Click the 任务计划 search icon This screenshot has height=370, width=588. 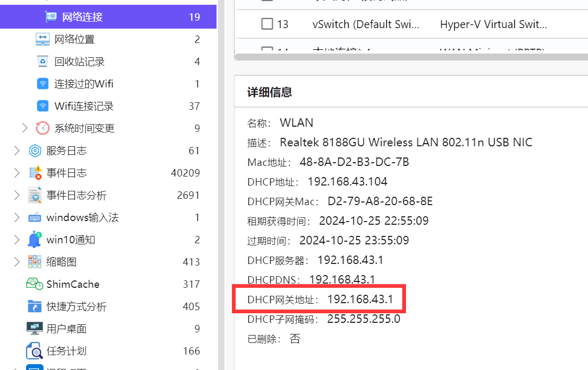point(34,351)
